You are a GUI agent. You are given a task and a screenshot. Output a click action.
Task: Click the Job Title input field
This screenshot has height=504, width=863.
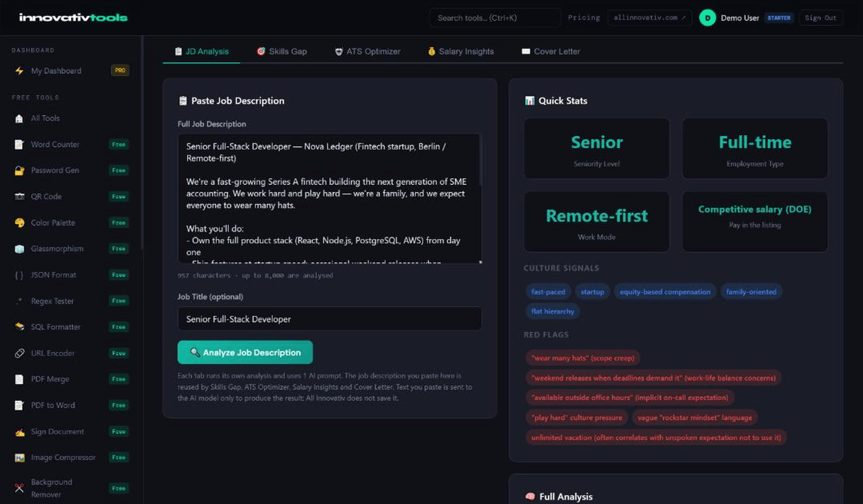(x=330, y=319)
